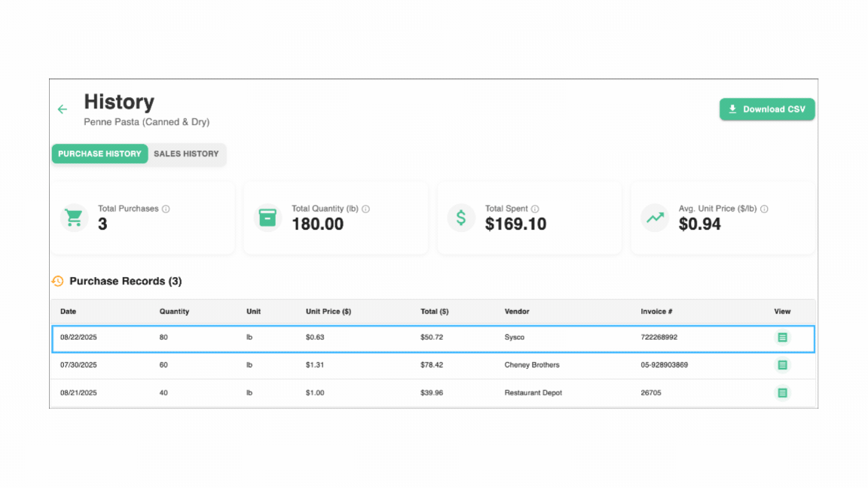This screenshot has height=488, width=868.
Task: View invoice for the Sysco purchase
Action: point(782,337)
